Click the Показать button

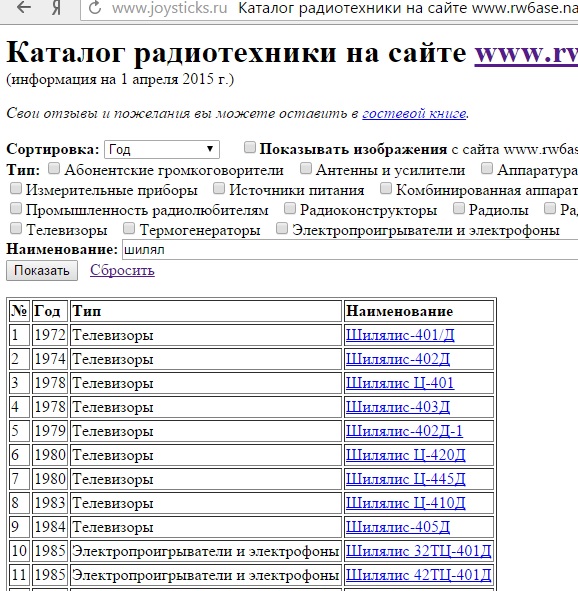(42, 271)
